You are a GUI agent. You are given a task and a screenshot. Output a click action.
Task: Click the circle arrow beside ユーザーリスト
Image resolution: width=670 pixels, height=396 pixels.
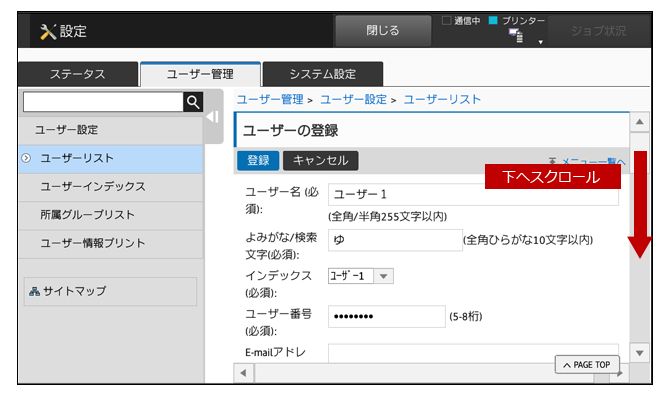pos(26,158)
